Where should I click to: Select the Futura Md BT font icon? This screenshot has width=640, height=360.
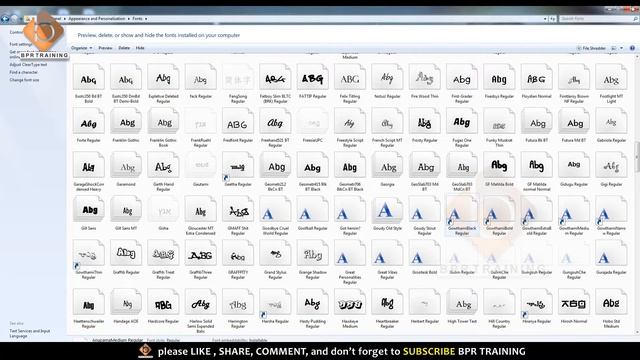coord(574,122)
